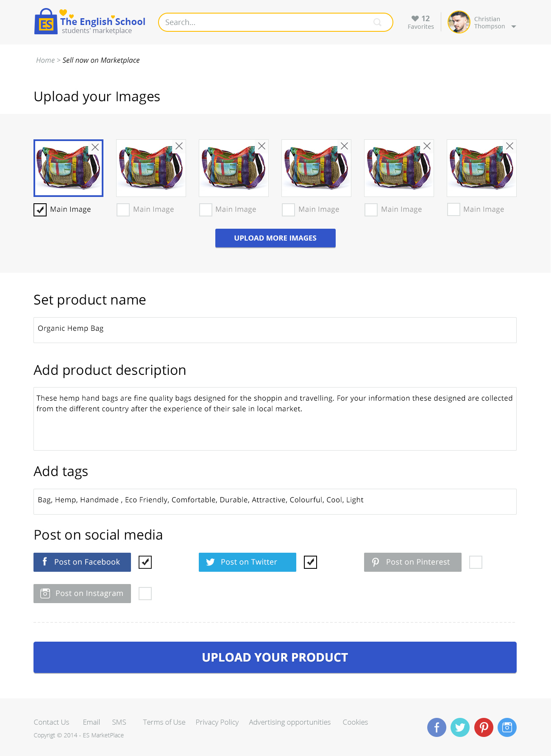Open the footer Pinterest circle icon

[484, 727]
